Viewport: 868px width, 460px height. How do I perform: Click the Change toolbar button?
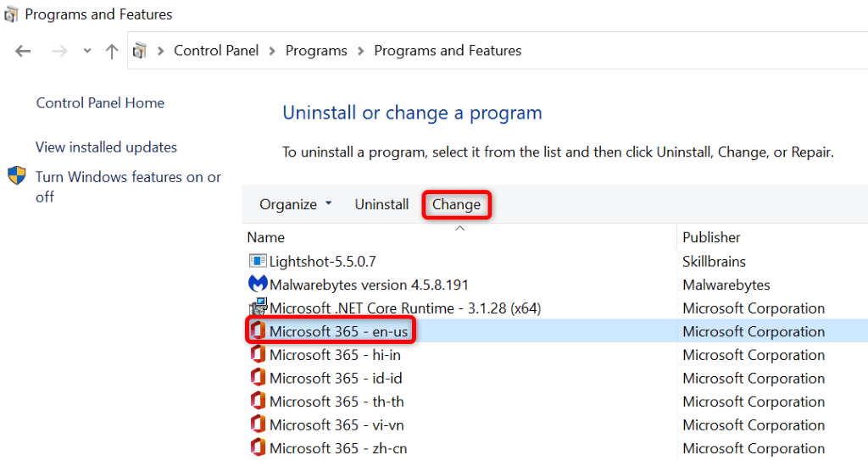point(456,204)
